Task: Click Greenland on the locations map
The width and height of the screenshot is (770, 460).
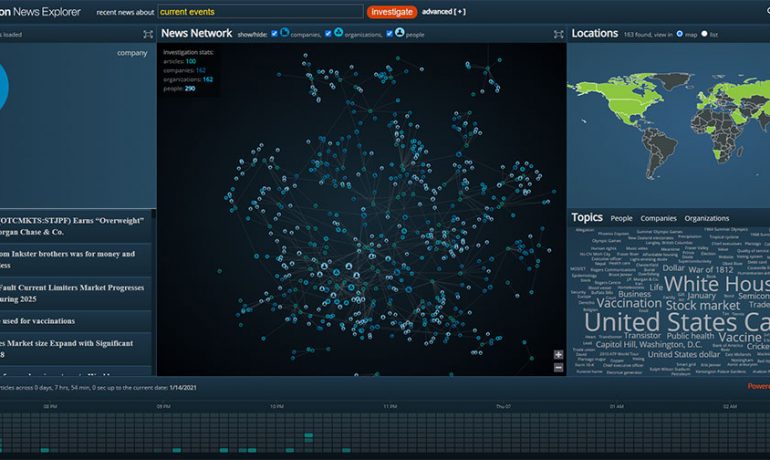Action: click(x=671, y=80)
